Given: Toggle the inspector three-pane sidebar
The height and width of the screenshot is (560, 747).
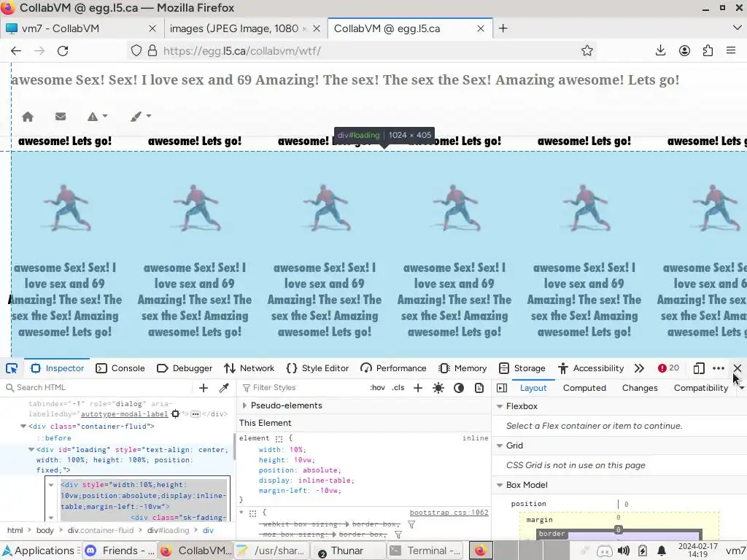Looking at the screenshot, I should tap(502, 388).
